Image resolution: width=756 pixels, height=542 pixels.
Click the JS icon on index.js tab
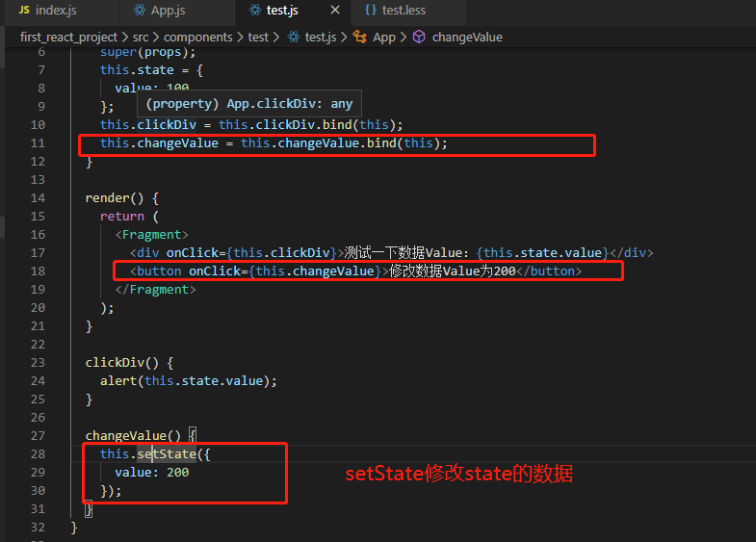[x=24, y=10]
